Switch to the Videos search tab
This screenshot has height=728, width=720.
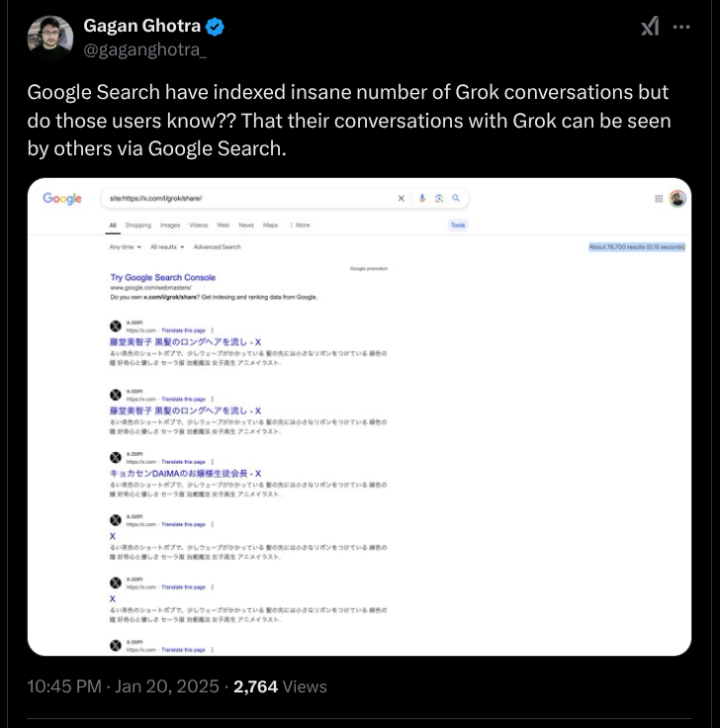tap(199, 226)
